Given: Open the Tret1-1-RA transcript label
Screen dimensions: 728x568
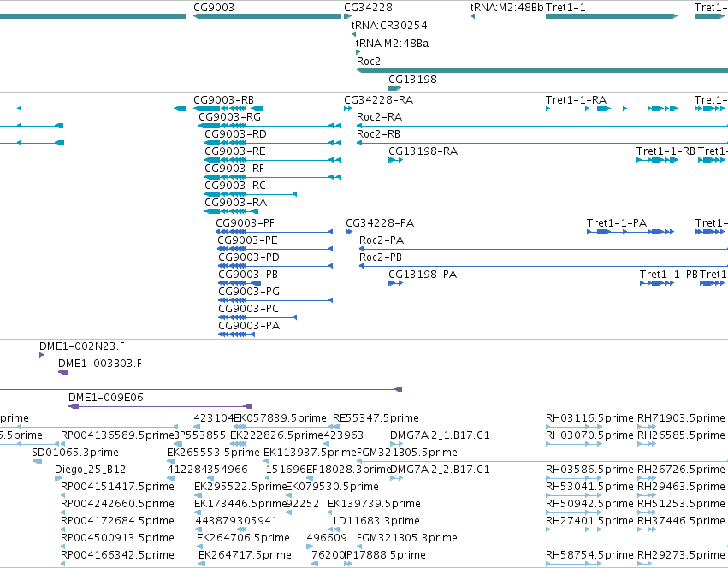Looking at the screenshot, I should click(577, 100).
